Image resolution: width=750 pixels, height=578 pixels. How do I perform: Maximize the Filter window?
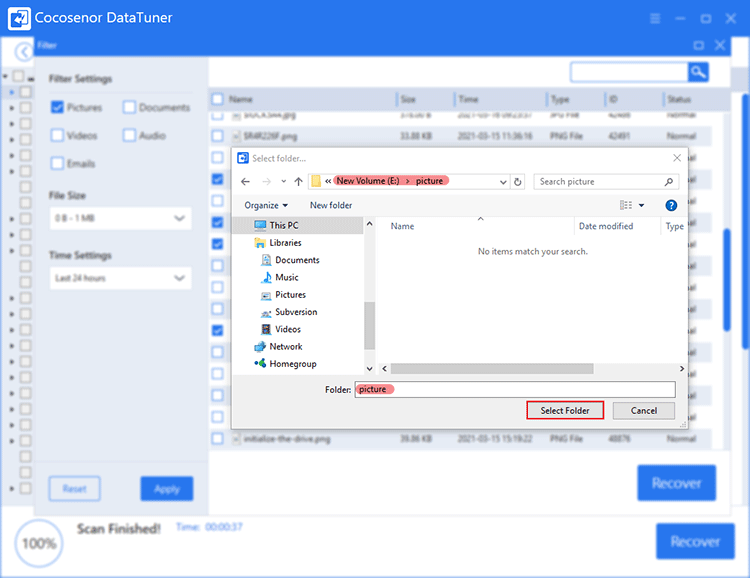click(x=699, y=45)
